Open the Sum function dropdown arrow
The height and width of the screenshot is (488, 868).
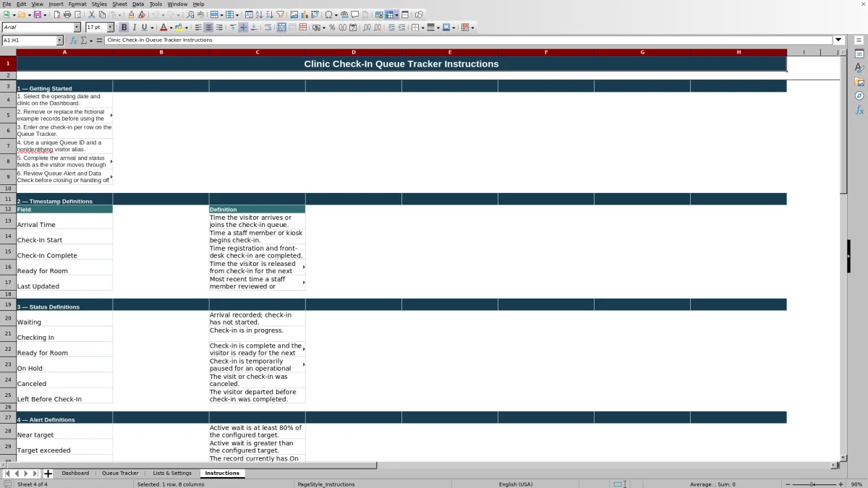click(x=91, y=40)
